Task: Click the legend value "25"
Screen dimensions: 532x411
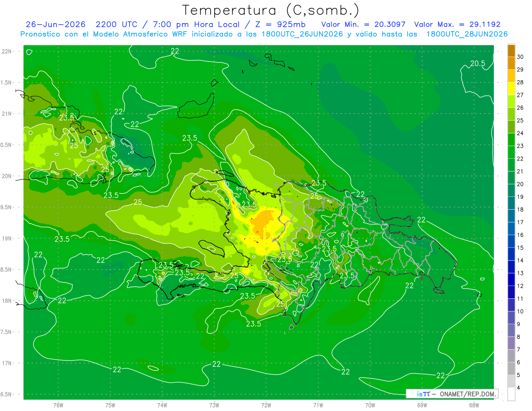Action: click(x=520, y=121)
